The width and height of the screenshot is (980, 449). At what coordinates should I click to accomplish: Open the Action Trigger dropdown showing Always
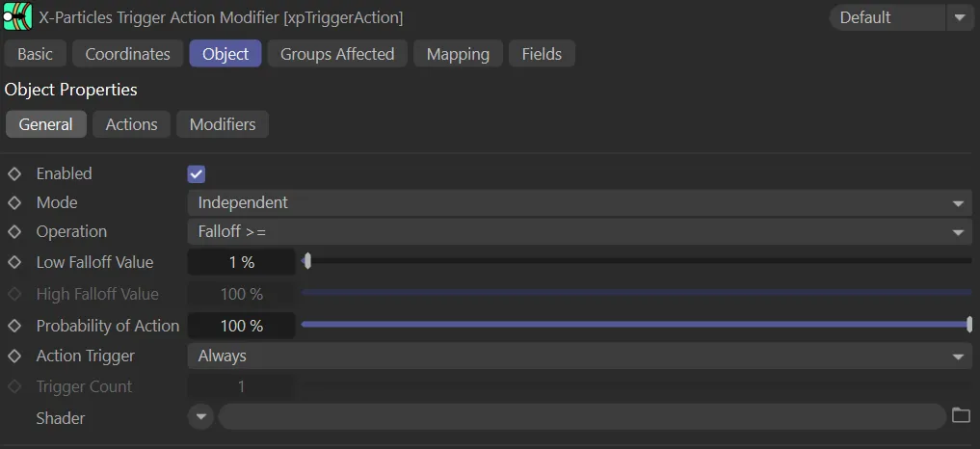click(x=579, y=357)
